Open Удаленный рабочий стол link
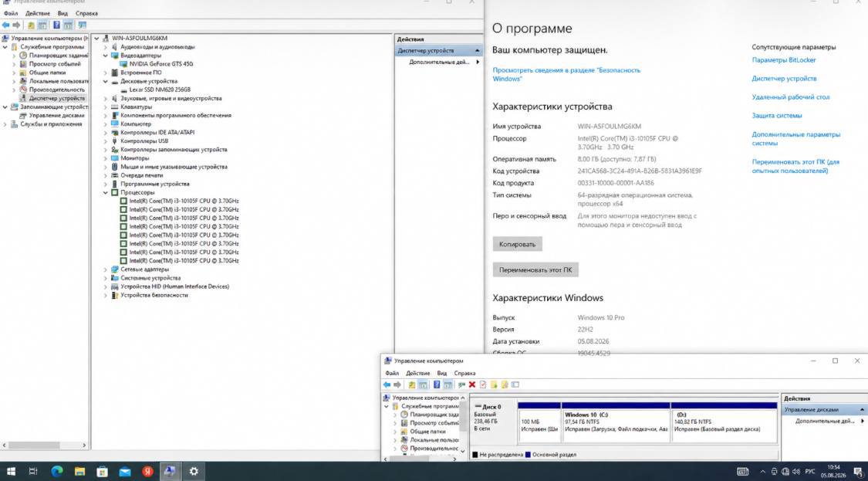Image resolution: width=868 pixels, height=481 pixels. tap(791, 97)
